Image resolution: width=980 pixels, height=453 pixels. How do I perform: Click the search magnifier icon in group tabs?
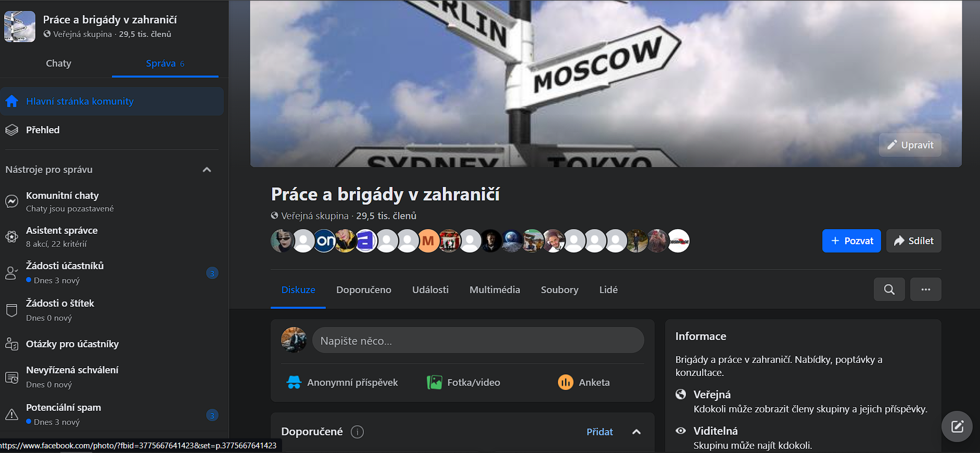[x=889, y=290]
